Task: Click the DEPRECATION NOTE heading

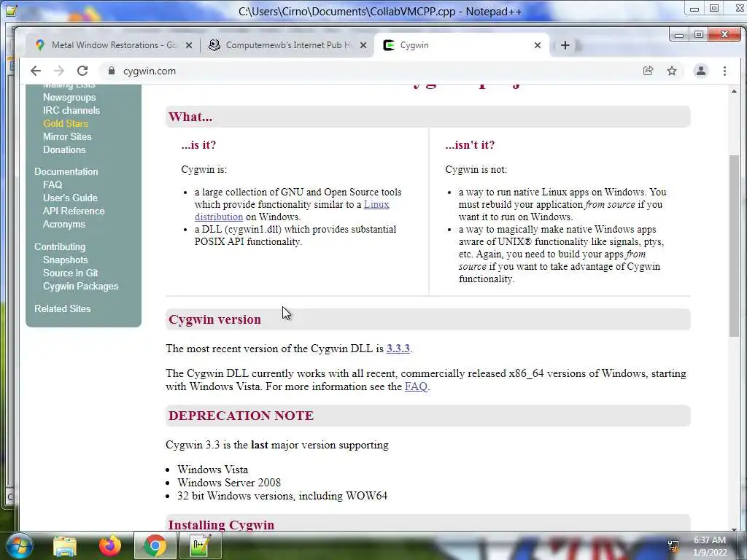Action: pyautogui.click(x=241, y=416)
